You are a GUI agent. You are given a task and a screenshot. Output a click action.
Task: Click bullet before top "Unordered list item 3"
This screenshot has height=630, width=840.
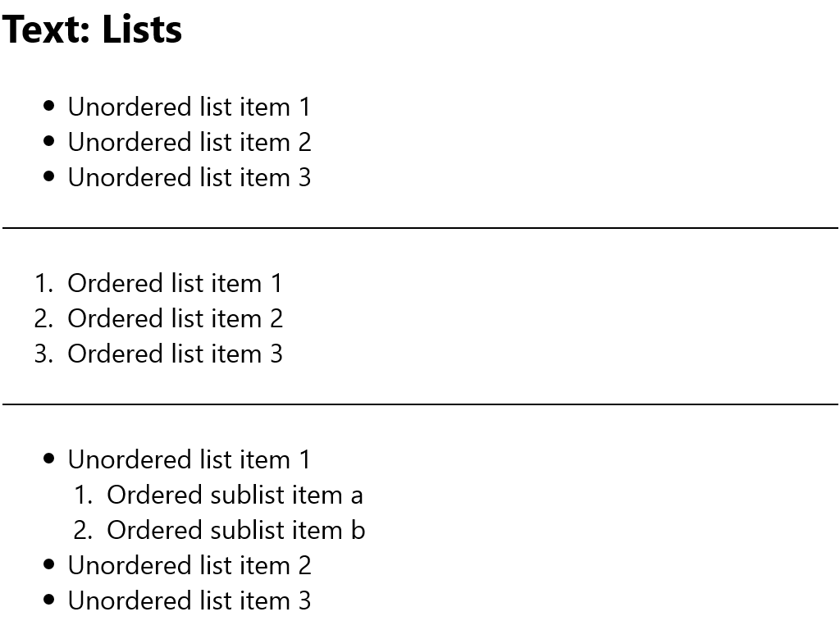pyautogui.click(x=49, y=176)
